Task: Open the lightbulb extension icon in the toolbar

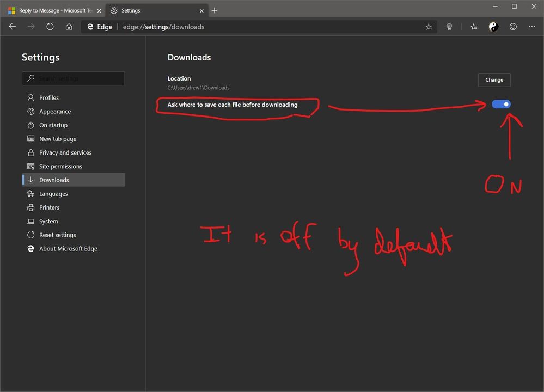Action: [x=449, y=27]
